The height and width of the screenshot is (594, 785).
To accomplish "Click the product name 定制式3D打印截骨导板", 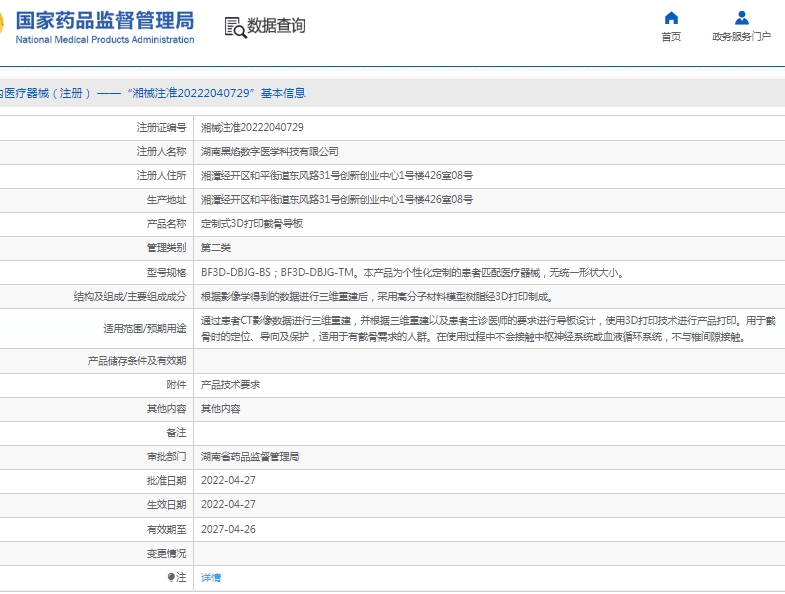I will pyautogui.click(x=252, y=224).
